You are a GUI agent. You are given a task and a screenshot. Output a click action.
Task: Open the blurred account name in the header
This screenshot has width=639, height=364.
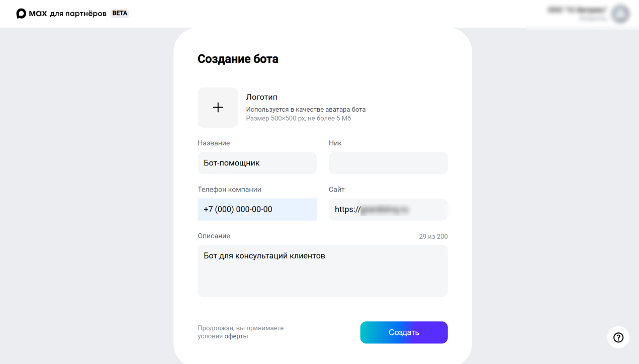(577, 10)
